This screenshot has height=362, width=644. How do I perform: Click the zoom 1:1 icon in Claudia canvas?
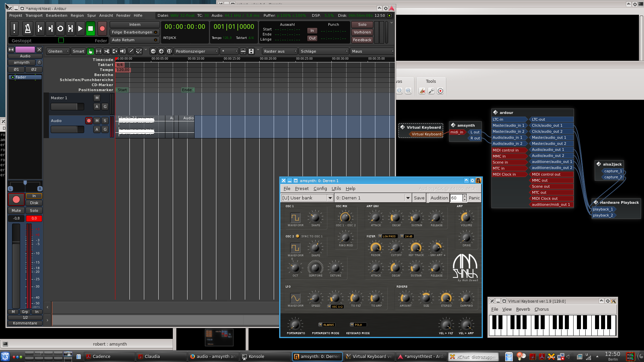pyautogui.click(x=408, y=91)
